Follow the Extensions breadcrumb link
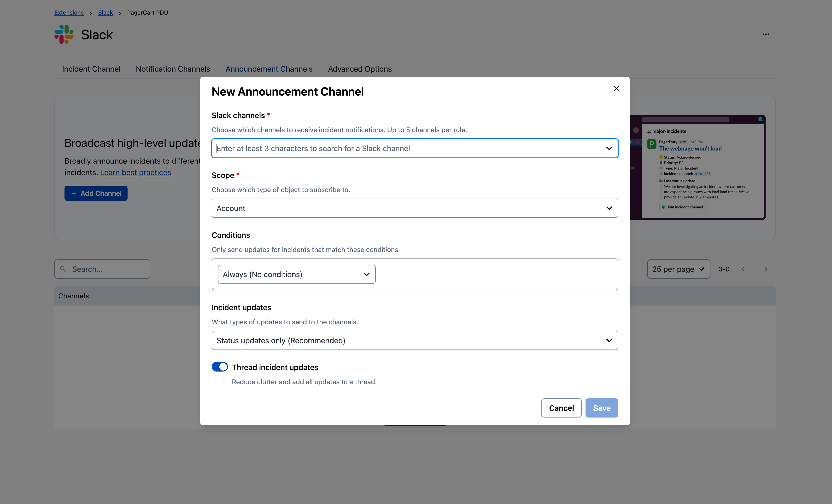832x504 pixels. [69, 12]
